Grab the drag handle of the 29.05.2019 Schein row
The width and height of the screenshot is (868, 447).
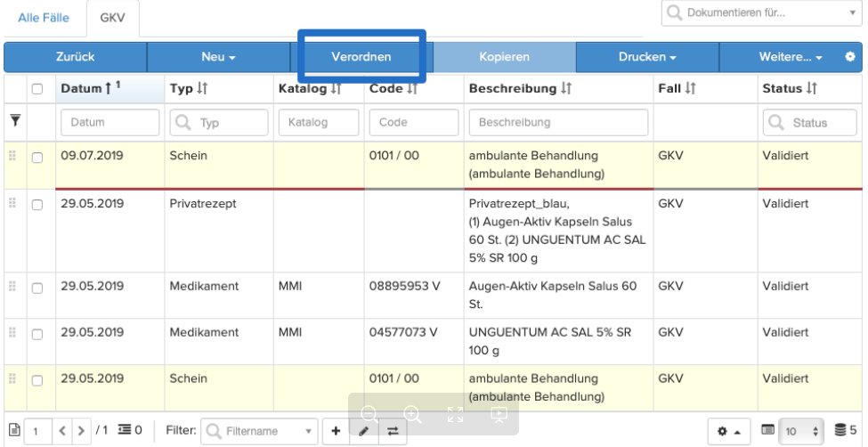pyautogui.click(x=12, y=378)
